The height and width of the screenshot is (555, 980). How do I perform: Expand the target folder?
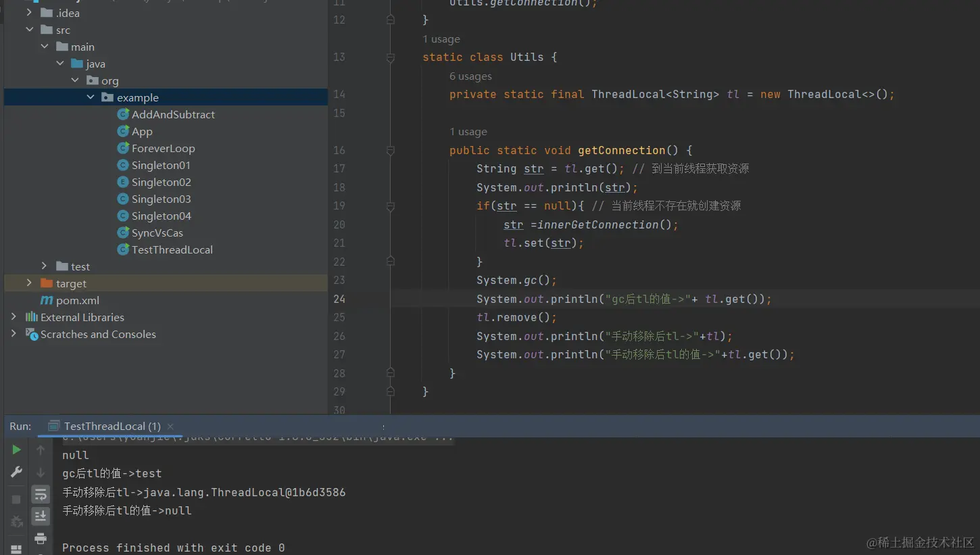[x=29, y=283]
